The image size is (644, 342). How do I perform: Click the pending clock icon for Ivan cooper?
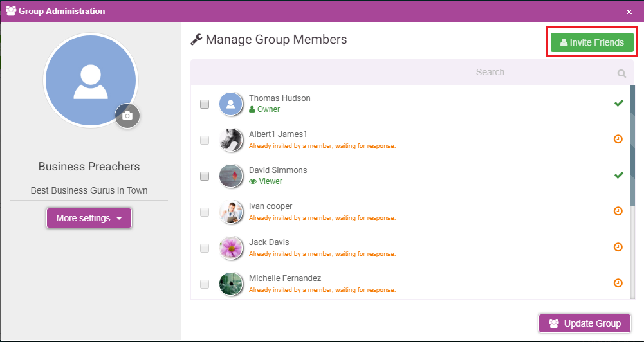618,211
